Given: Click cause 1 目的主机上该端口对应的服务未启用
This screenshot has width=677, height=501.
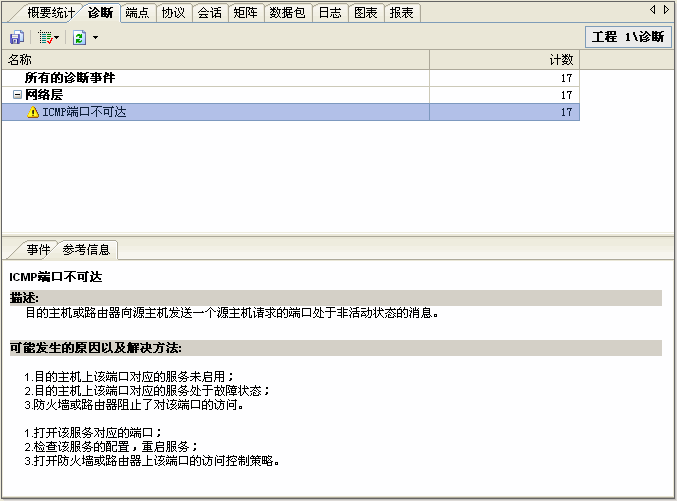Looking at the screenshot, I should point(129,377).
